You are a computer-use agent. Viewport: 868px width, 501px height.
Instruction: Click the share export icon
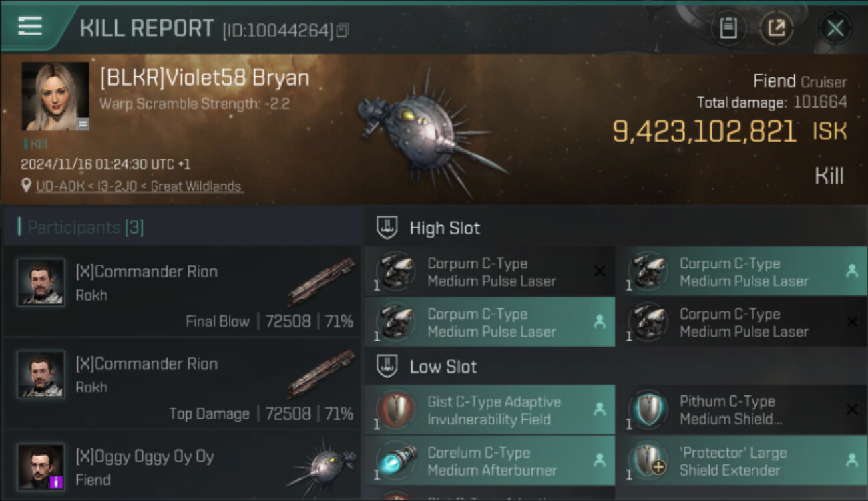tap(777, 28)
